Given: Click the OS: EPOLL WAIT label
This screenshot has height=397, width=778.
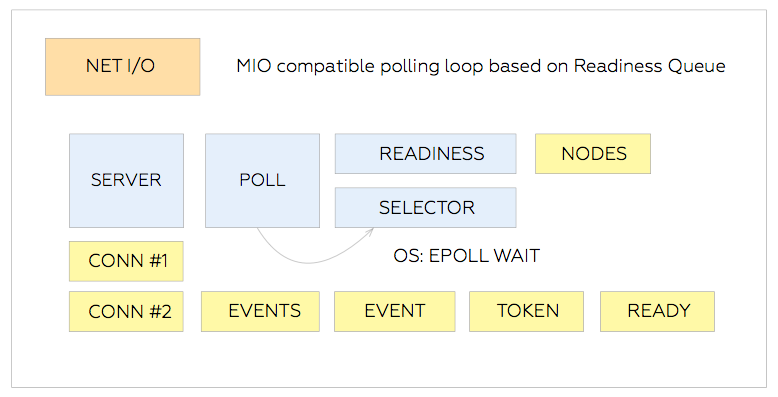Looking at the screenshot, I should (x=466, y=256).
